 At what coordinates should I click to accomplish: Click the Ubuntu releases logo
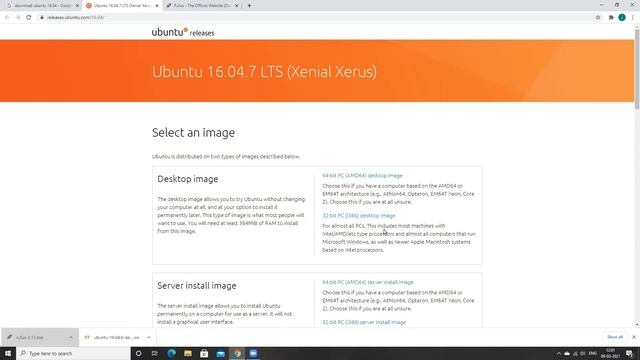tap(183, 32)
